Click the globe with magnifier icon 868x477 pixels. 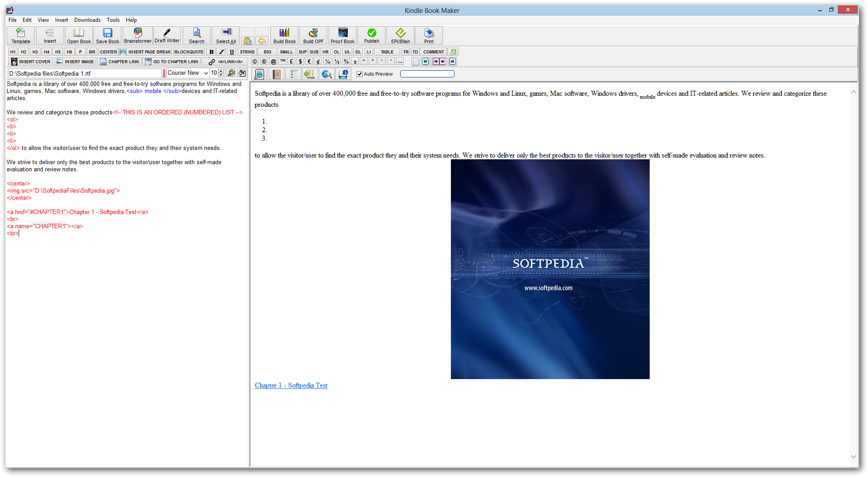(x=326, y=74)
